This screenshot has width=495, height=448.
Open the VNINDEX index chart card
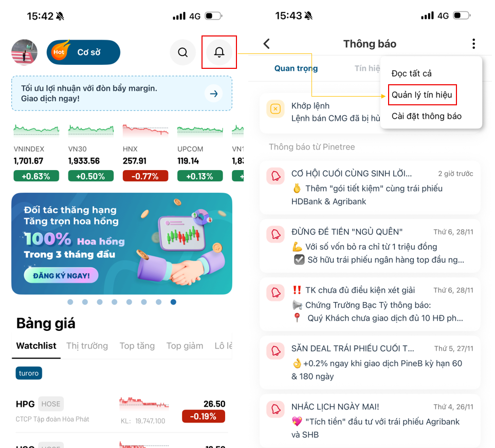click(x=36, y=153)
